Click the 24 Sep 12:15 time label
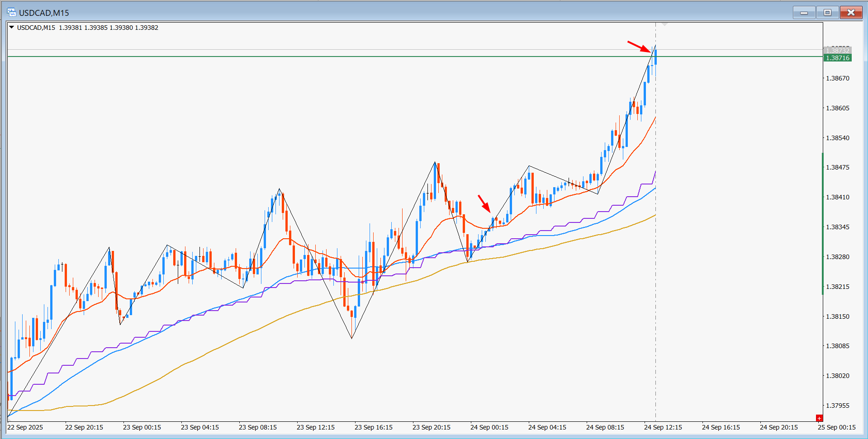This screenshot has height=439, width=868. click(x=663, y=427)
